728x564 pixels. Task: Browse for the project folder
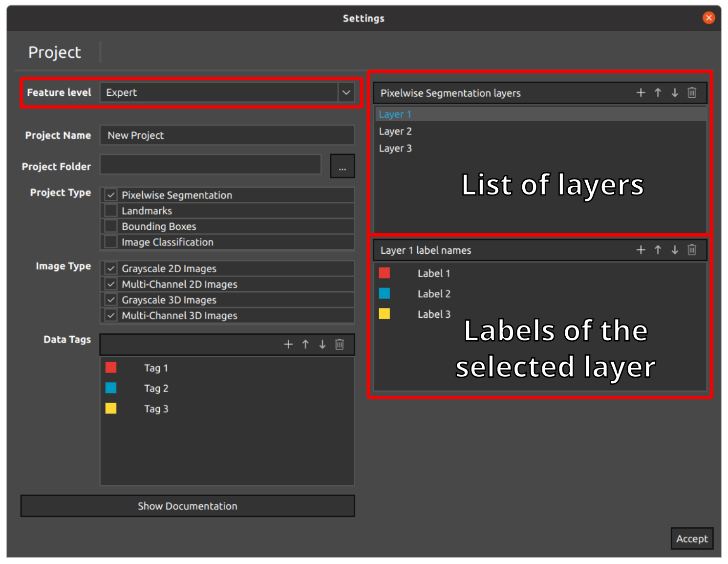coord(343,166)
